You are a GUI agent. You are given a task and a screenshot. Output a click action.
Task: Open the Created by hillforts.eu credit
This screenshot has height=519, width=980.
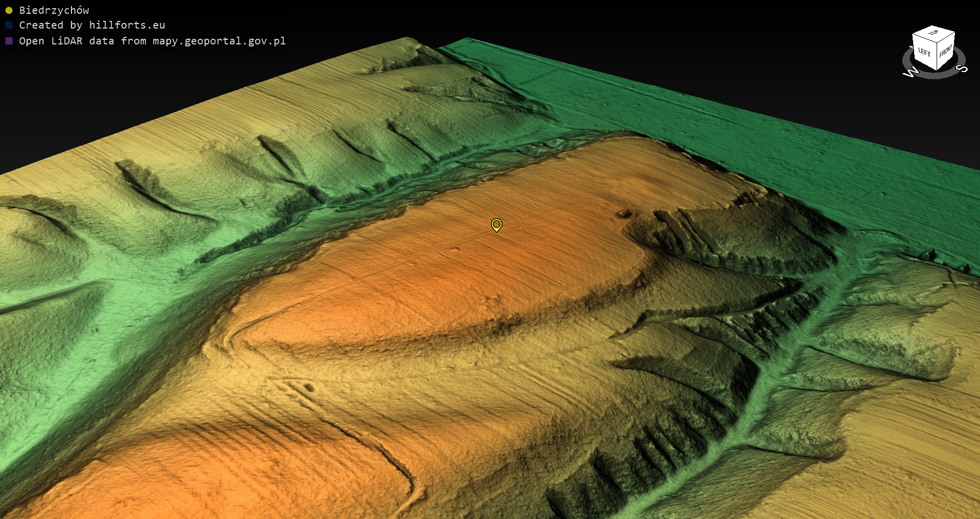[92, 25]
